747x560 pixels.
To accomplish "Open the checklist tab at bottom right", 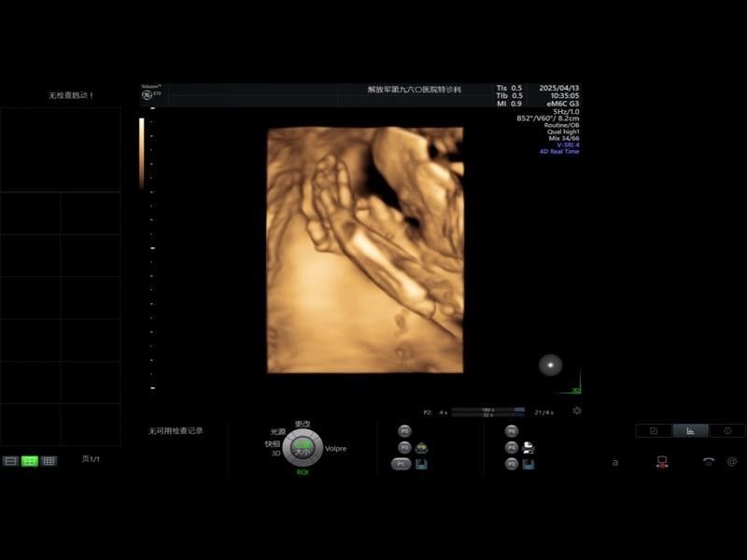I will coord(654,430).
